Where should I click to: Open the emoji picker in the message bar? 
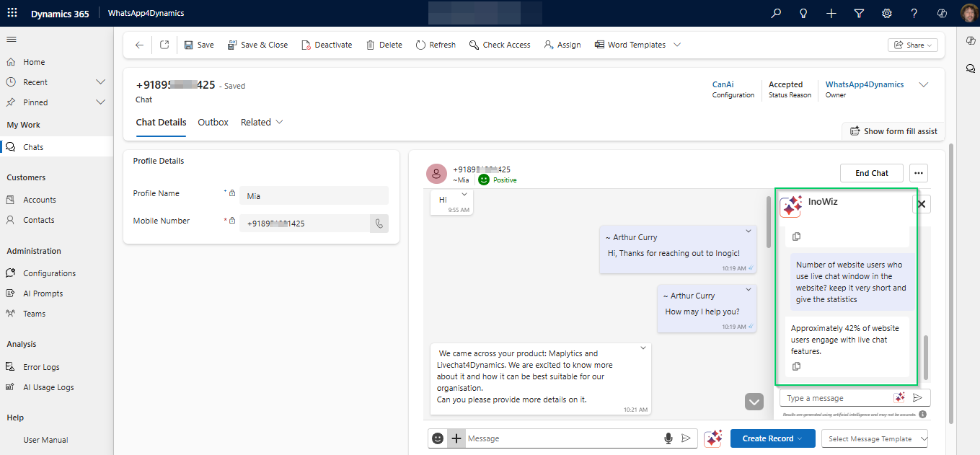(437, 438)
